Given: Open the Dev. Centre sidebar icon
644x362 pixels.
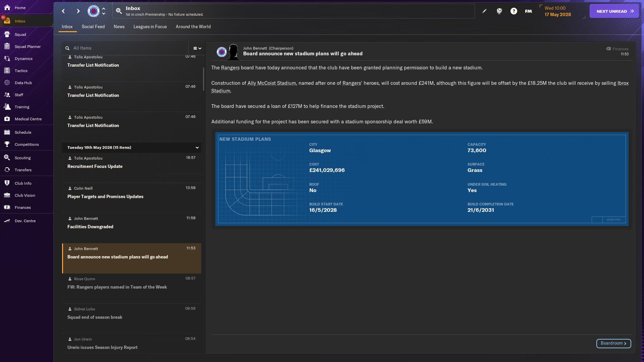Looking at the screenshot, I should [7, 221].
